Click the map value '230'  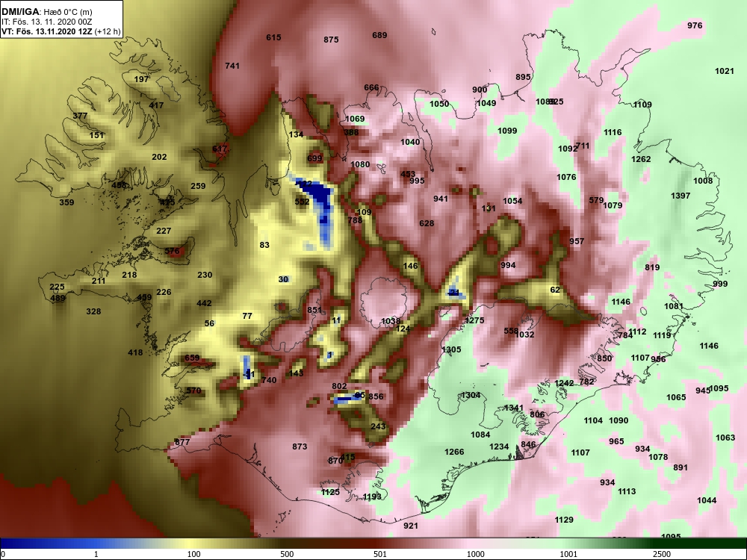[205, 275]
